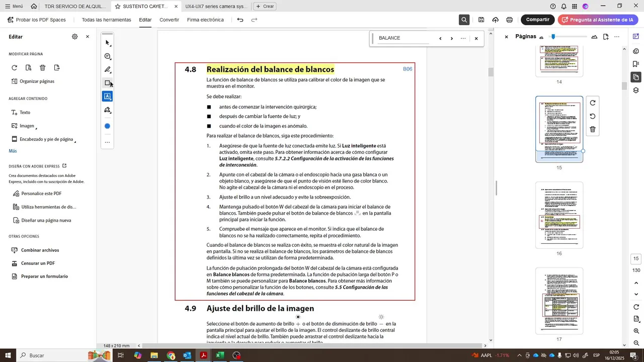Expand the Imagen options
Viewport: 644px width, 362px height.
pos(23,126)
